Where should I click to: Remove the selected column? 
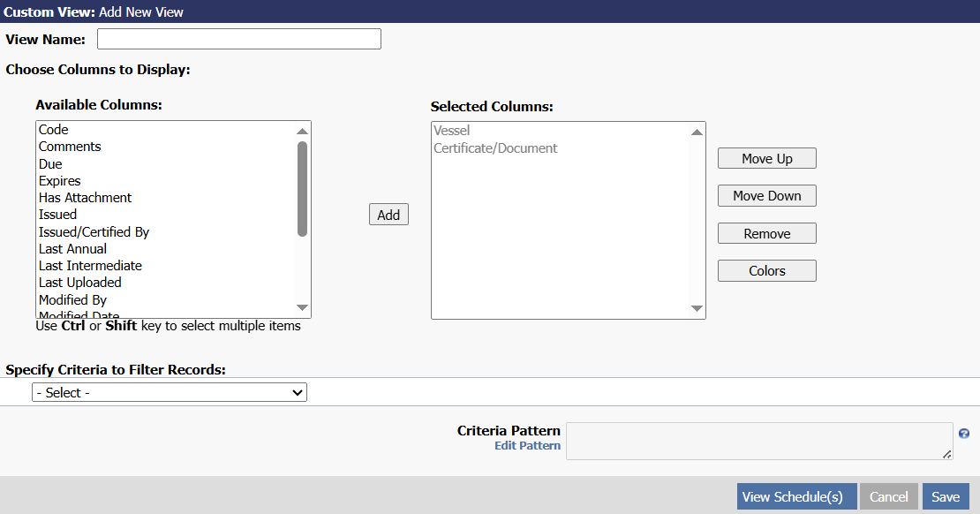(766, 234)
